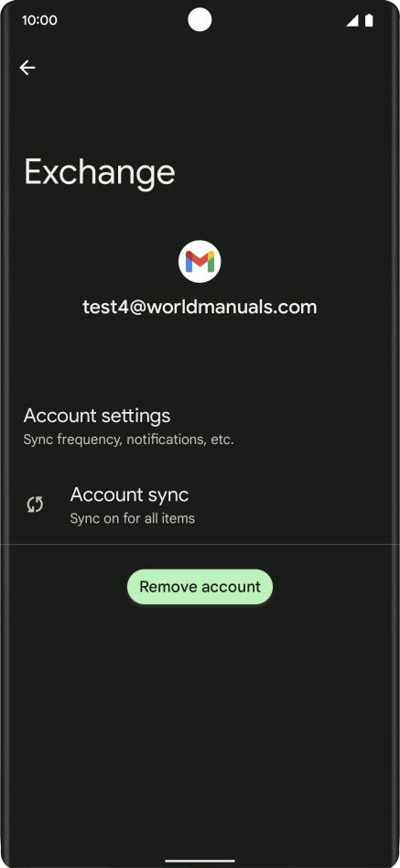400x868 pixels.
Task: Tap the divider line above Remove account
Action: [200, 545]
